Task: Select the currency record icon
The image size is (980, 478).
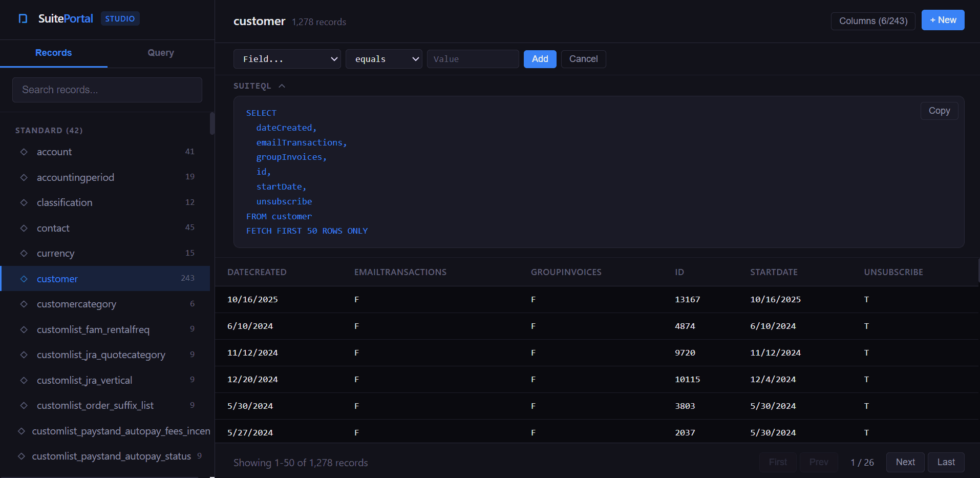Action: (x=24, y=253)
